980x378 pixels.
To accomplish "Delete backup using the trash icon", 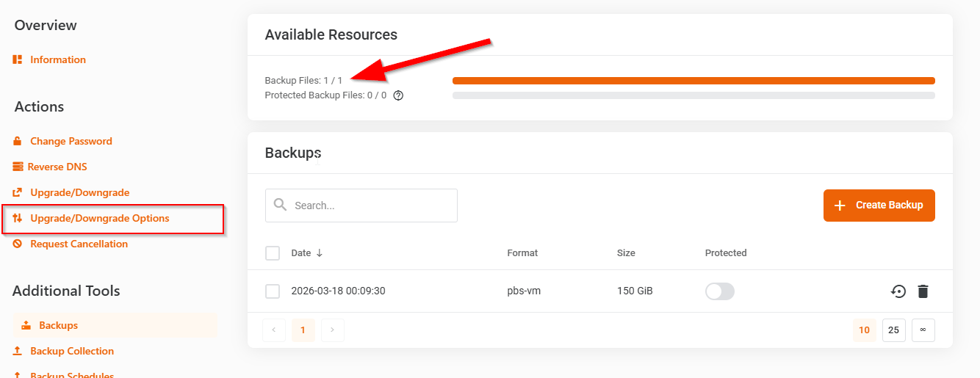I will pos(923,291).
